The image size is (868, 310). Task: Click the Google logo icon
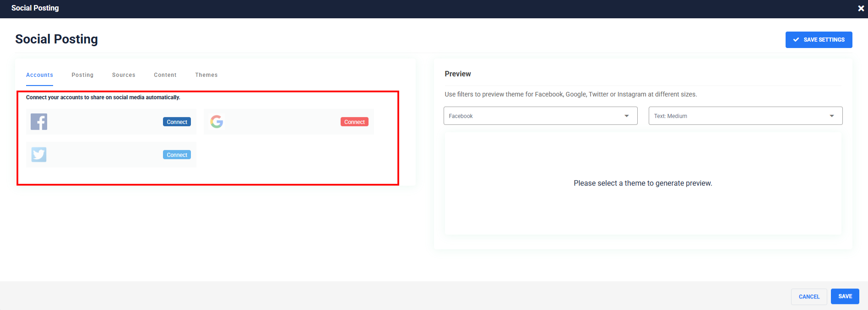217,122
